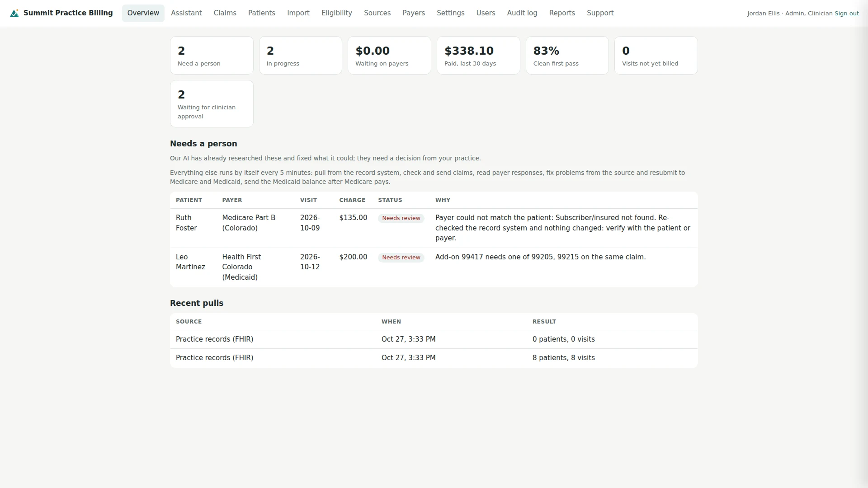Viewport: 868px width, 488px height.
Task: Go to the Sources tab
Action: coord(377,13)
